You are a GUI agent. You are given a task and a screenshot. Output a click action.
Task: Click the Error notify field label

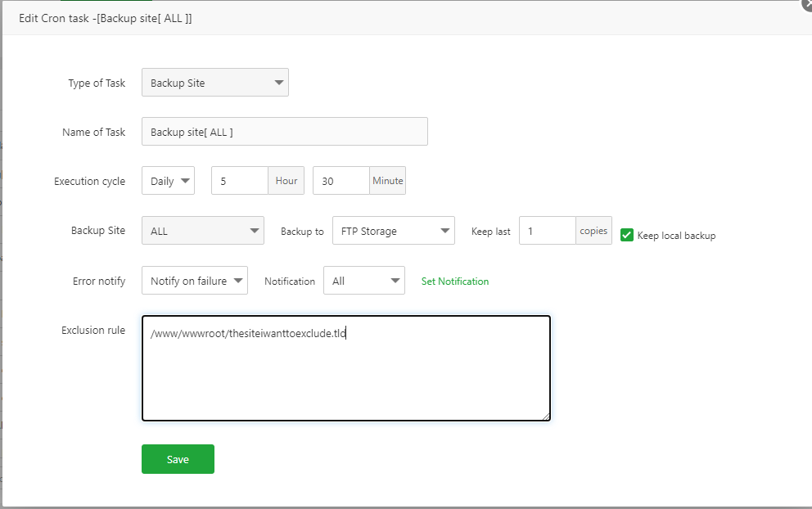pos(99,282)
